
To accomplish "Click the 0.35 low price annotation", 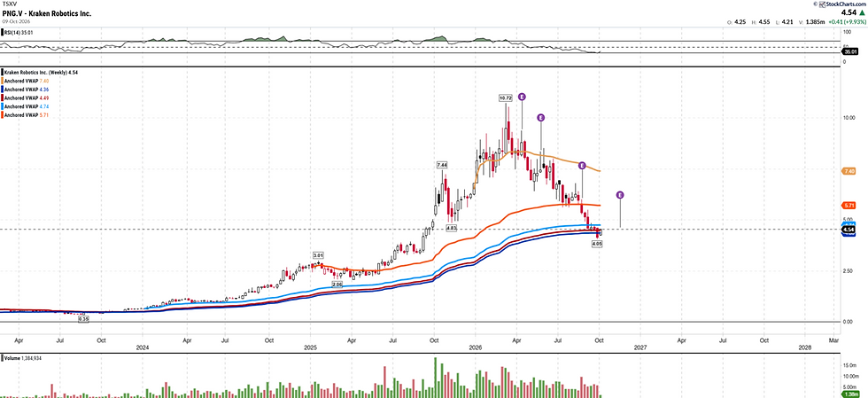I will point(84,319).
